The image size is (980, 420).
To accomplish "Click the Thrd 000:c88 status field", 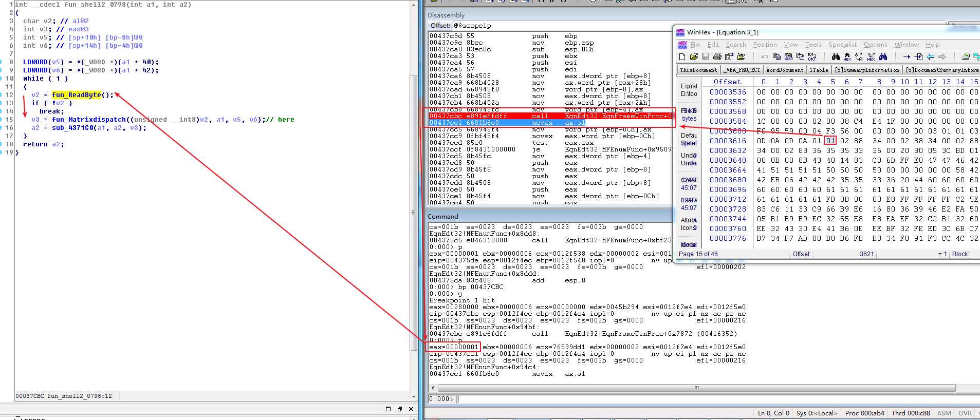I will click(911, 413).
